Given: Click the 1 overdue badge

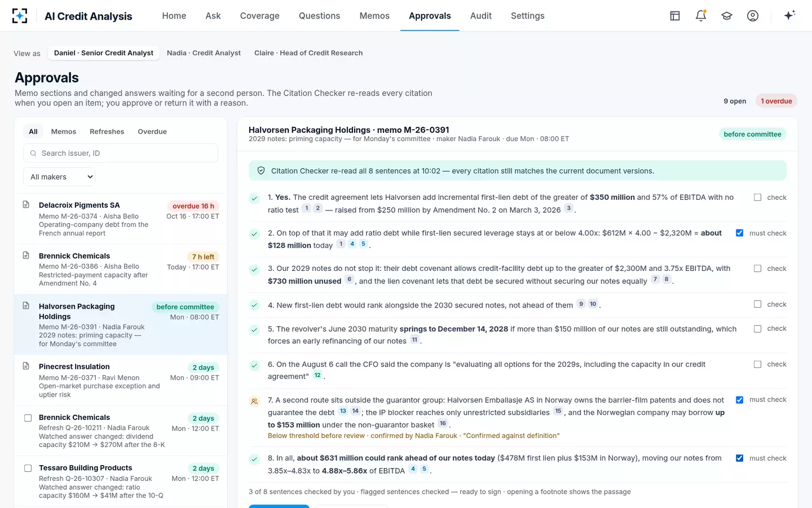Looking at the screenshot, I should click(x=776, y=101).
